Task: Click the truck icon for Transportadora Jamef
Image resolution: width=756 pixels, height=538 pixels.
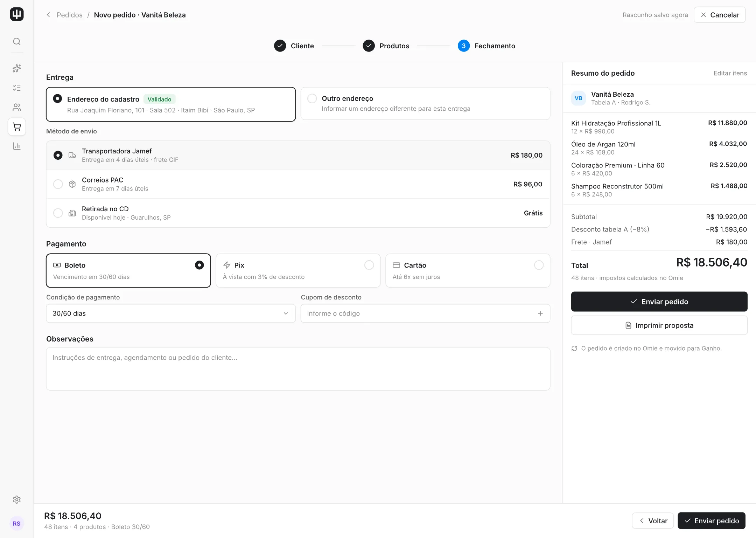Action: coord(72,155)
